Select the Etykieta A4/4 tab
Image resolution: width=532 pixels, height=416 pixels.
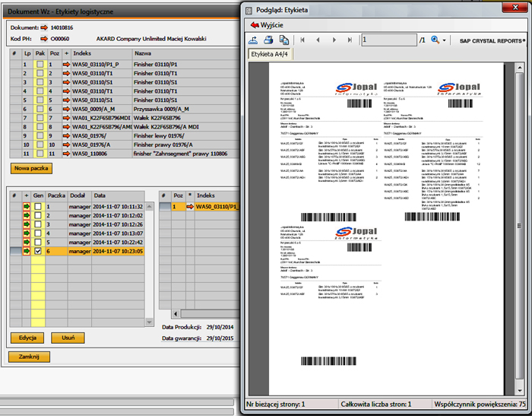[x=269, y=54]
